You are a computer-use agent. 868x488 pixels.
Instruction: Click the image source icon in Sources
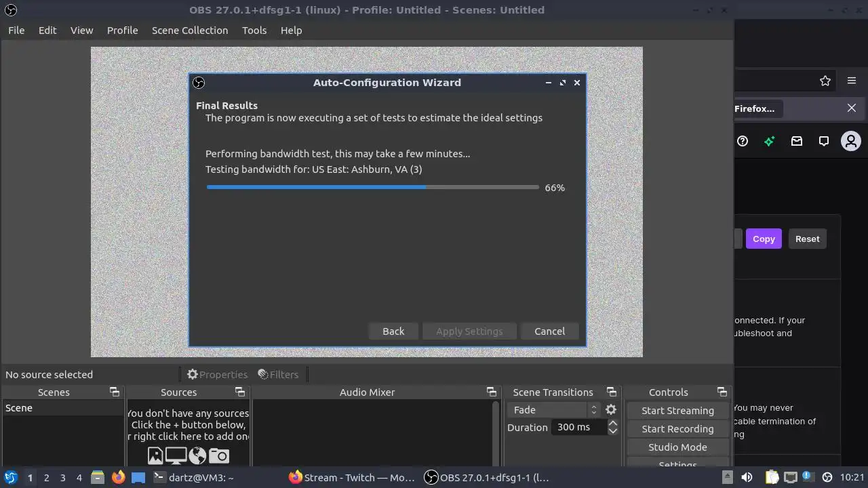click(155, 455)
